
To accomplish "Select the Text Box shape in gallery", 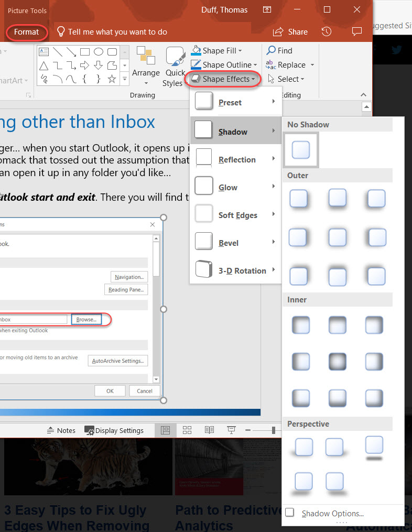I will (x=44, y=51).
